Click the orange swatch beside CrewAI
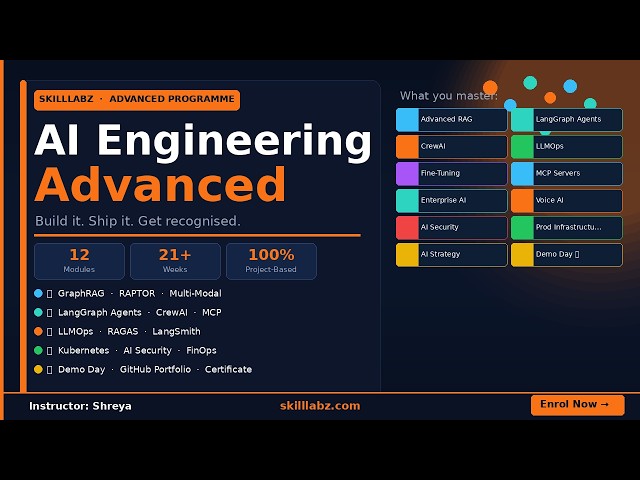Screen dimensions: 640x480 [407, 147]
